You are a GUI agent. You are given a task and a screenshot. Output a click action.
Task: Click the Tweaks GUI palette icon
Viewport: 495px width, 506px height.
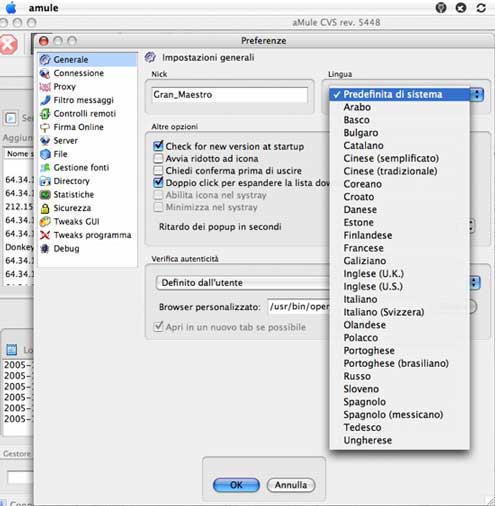(x=45, y=222)
